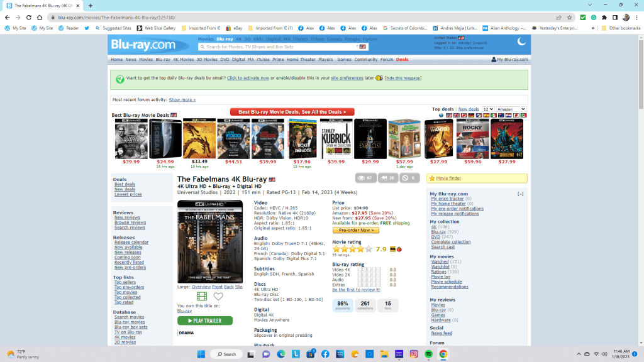The image size is (644, 362).
Task: Open the Home Theater menu item
Action: tap(301, 60)
